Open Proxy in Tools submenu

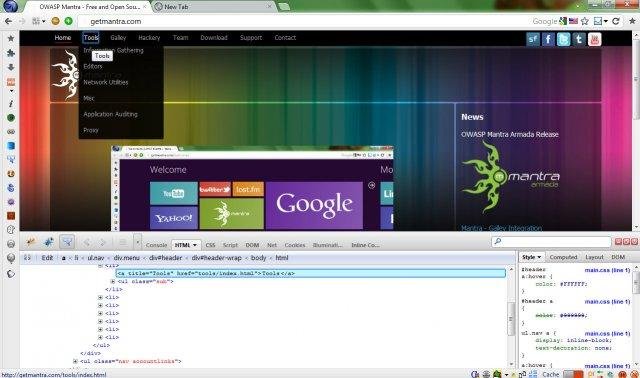pyautogui.click(x=91, y=130)
